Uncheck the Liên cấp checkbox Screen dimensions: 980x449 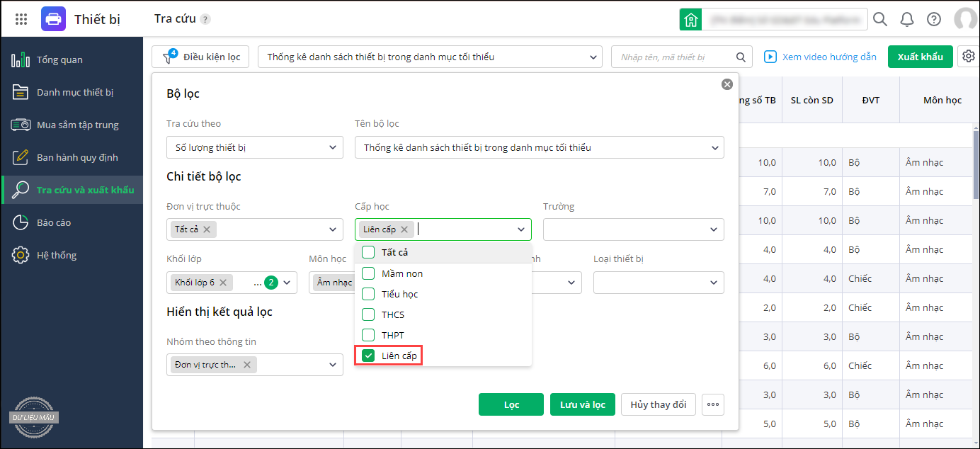click(368, 356)
